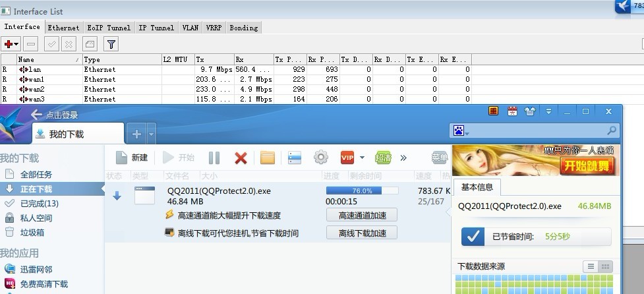Expand the dropdown arrow beside VIP
This screenshot has height=294, width=644.
tap(362, 158)
